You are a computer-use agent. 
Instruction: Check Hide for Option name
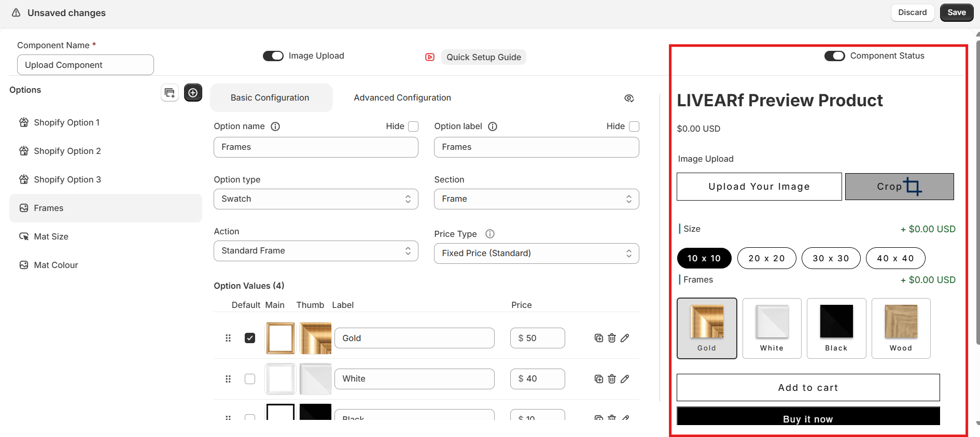[x=413, y=126]
